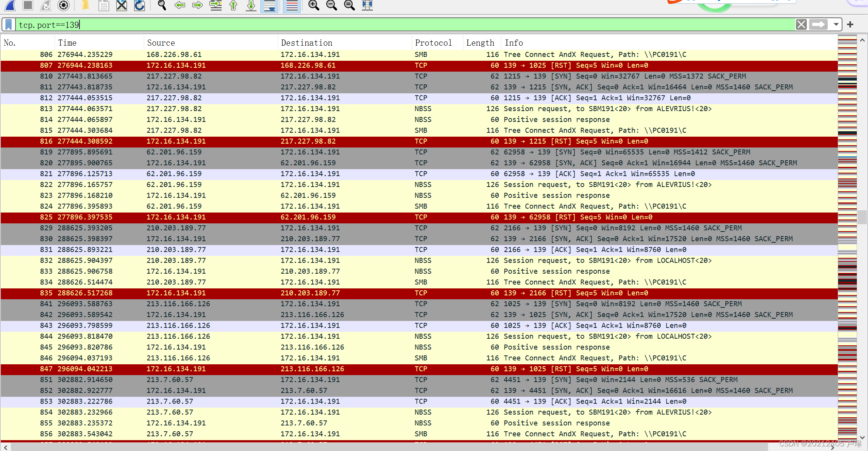Click the find packet magnifier icon
Screen dimensions: 868x451
pos(162,5)
